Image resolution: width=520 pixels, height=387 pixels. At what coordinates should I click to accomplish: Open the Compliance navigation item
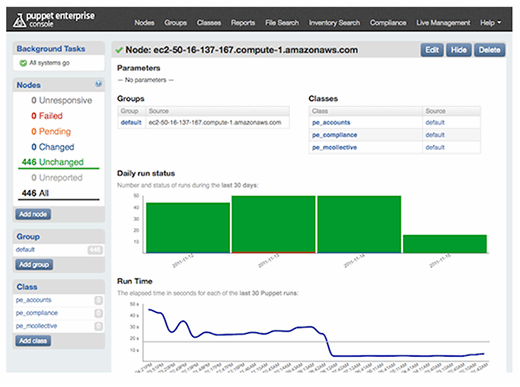(x=388, y=23)
